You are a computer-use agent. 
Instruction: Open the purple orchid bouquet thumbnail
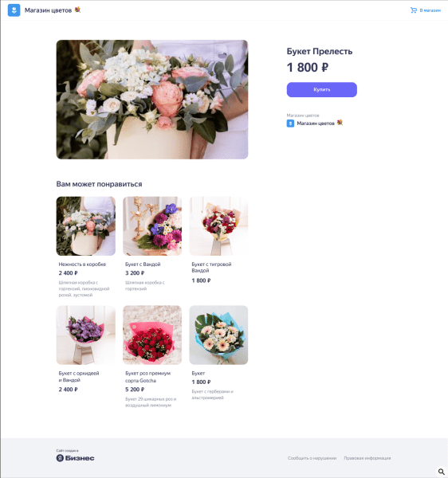(86, 335)
